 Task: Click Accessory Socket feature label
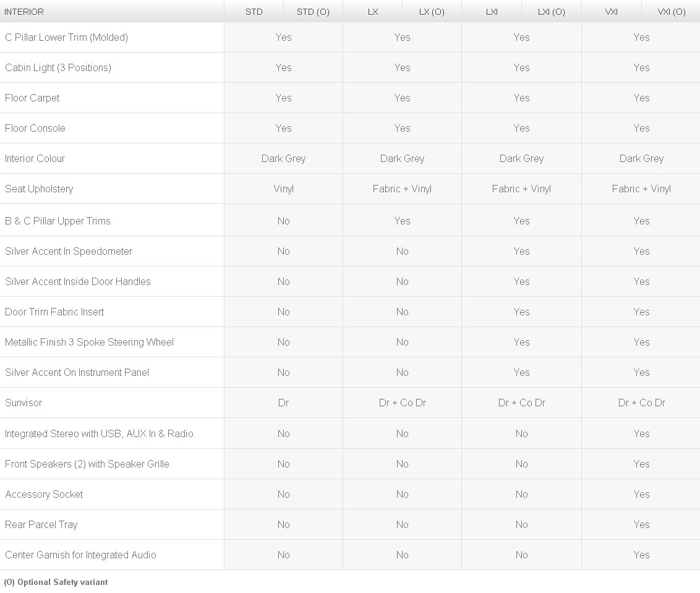coord(44,494)
